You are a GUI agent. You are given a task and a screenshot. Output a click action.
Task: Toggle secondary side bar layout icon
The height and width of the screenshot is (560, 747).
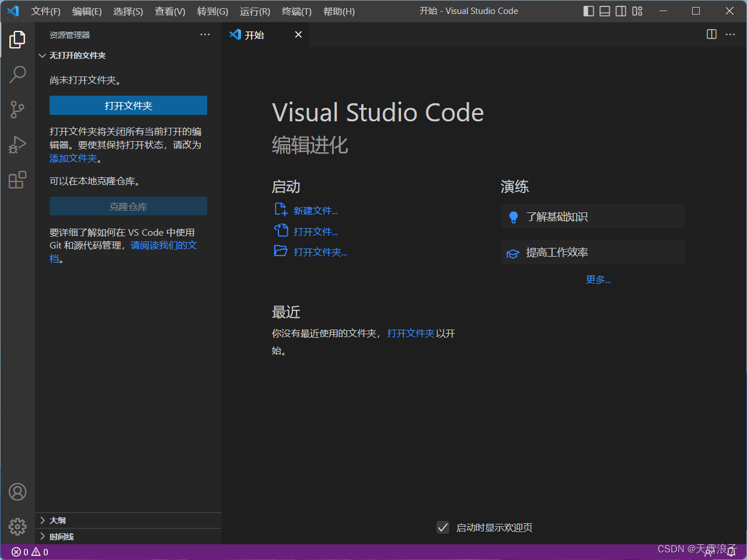[x=621, y=11]
